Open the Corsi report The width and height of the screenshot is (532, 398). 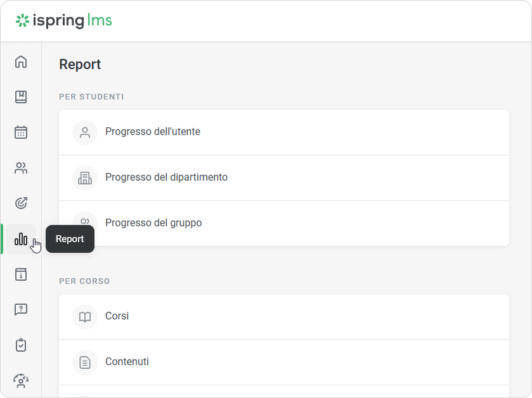click(x=117, y=316)
